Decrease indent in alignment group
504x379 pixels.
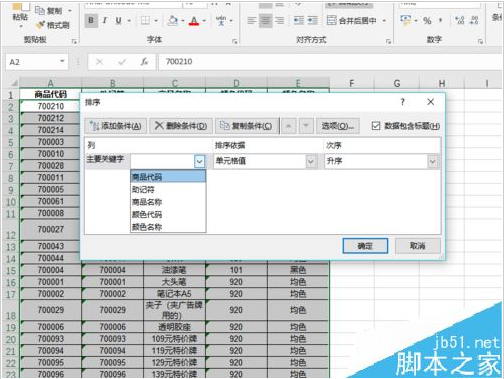click(299, 21)
